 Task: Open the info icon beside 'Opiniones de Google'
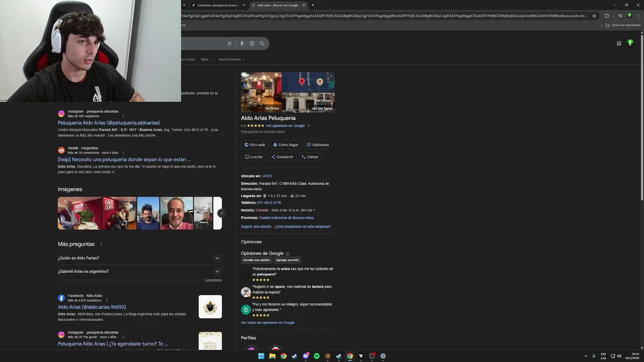coord(287,254)
